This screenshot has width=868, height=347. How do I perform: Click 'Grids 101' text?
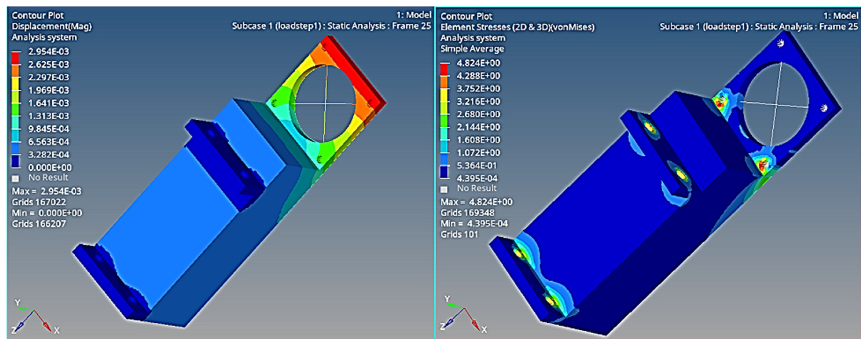tap(459, 234)
